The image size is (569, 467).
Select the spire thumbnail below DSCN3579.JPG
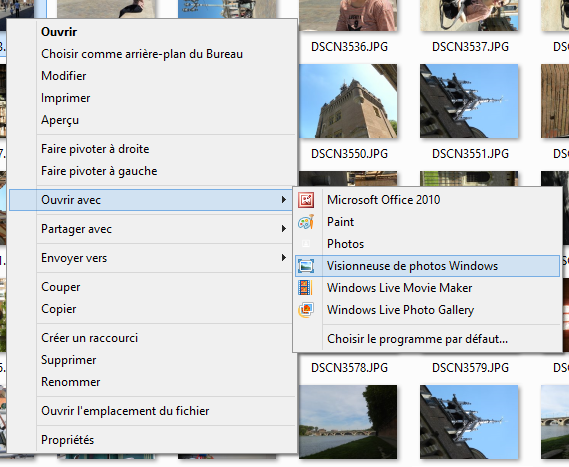point(469,422)
